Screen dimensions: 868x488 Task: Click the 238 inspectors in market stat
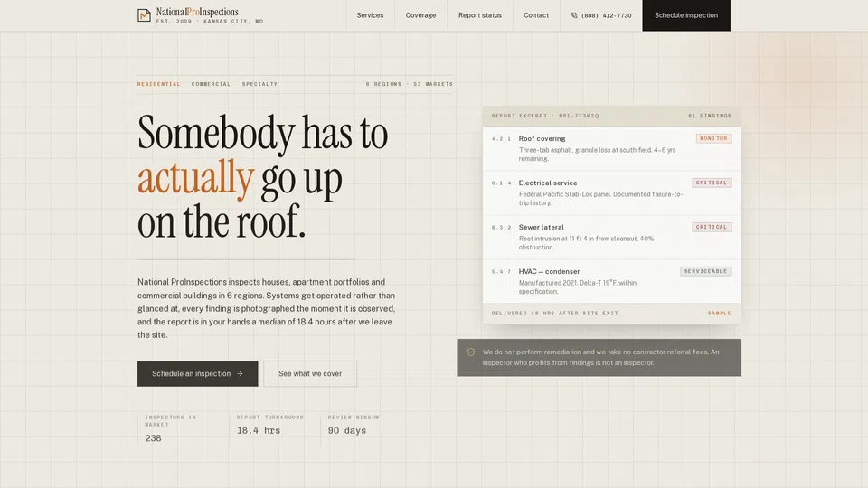coord(180,428)
